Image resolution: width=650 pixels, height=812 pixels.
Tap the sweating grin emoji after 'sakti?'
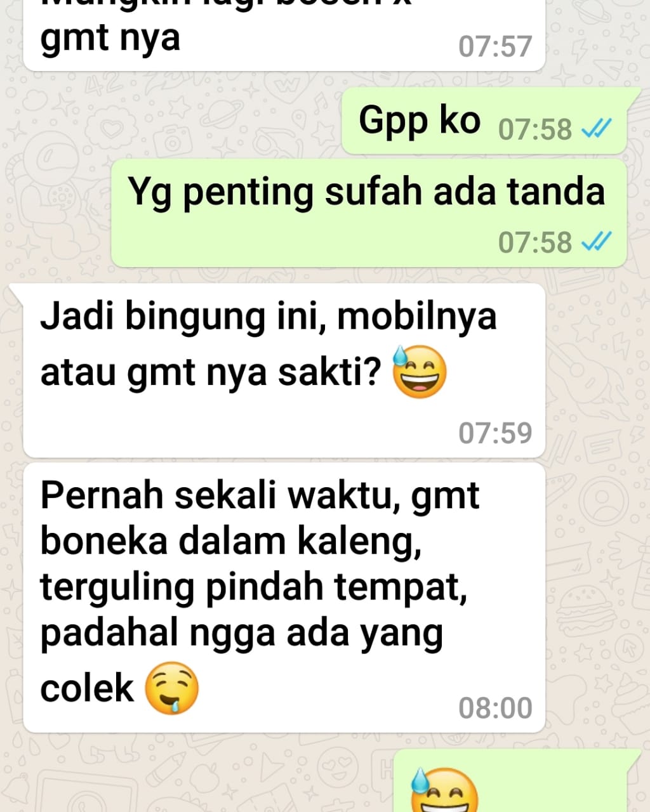click(x=420, y=372)
